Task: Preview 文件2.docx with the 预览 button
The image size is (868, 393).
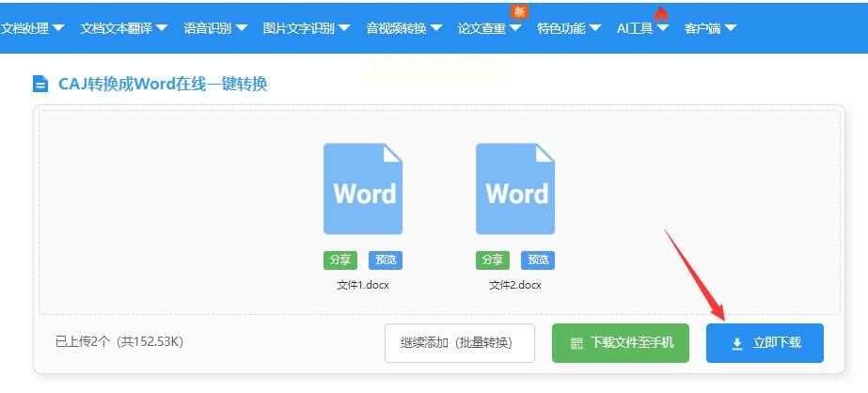Action: pyautogui.click(x=538, y=260)
